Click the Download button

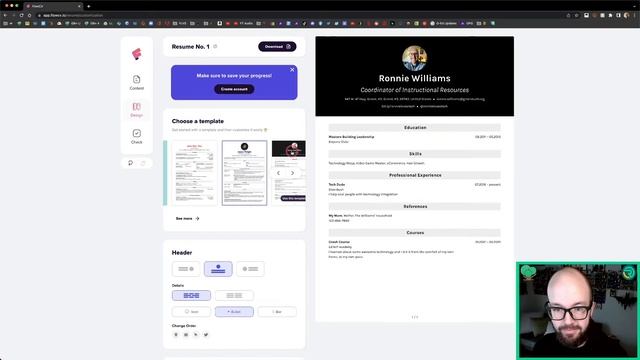click(277, 47)
